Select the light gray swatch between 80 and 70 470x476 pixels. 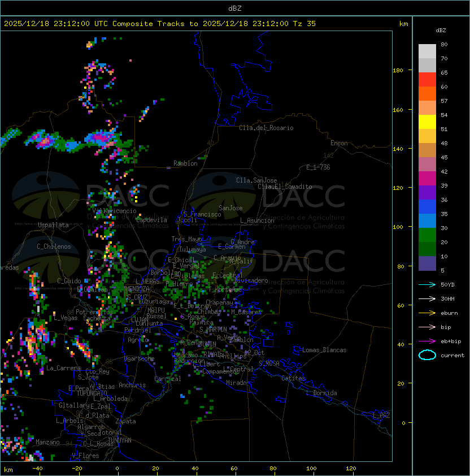(427, 51)
